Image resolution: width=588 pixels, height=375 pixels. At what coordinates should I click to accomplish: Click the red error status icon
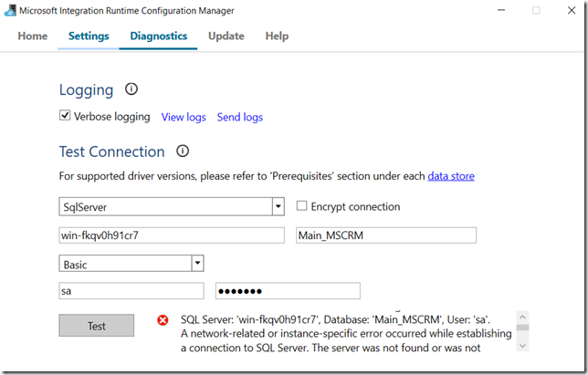coord(163,320)
